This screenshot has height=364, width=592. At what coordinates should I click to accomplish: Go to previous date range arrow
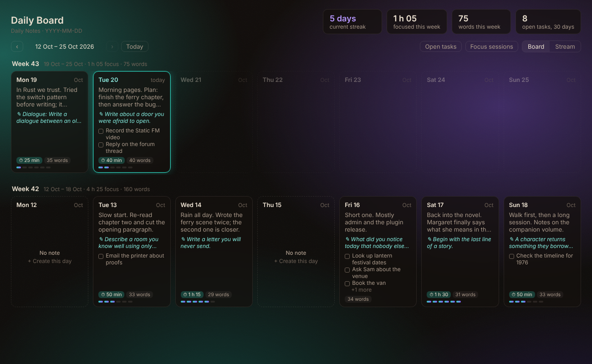coord(17,46)
